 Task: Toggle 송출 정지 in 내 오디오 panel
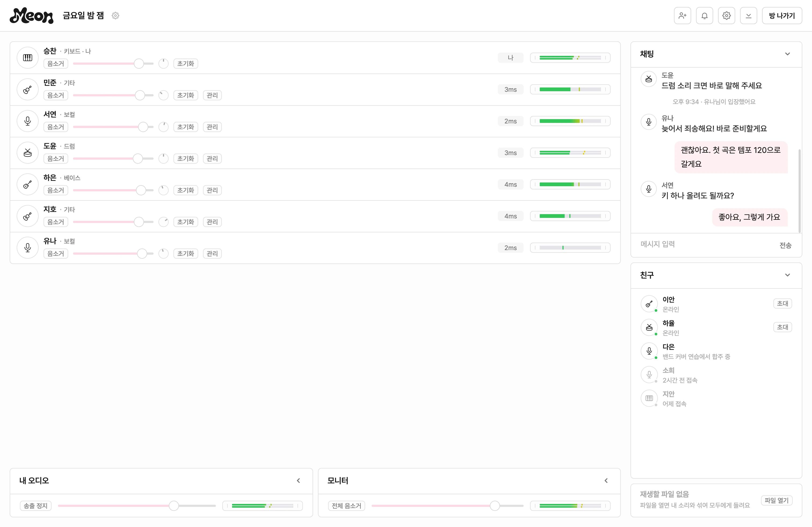click(35, 506)
